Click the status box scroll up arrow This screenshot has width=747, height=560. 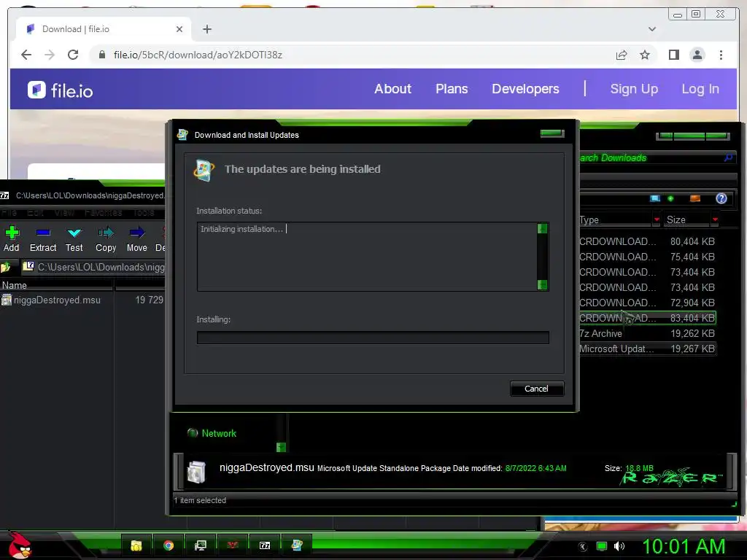pyautogui.click(x=542, y=228)
